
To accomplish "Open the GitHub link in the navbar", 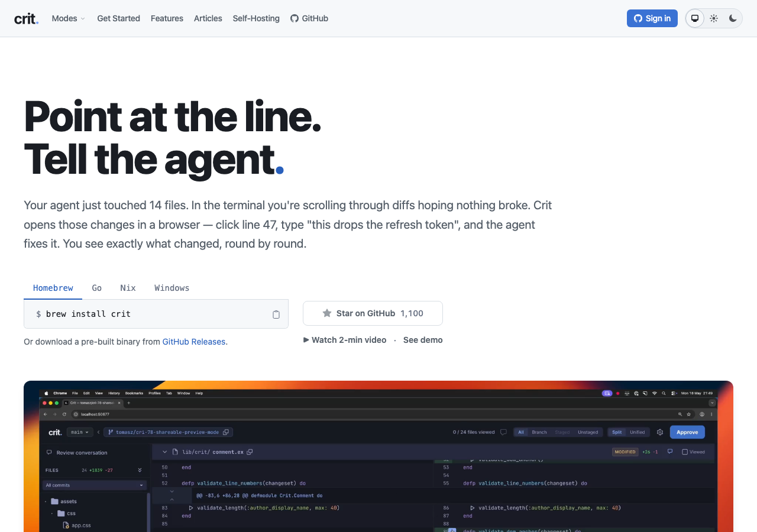I will click(309, 18).
